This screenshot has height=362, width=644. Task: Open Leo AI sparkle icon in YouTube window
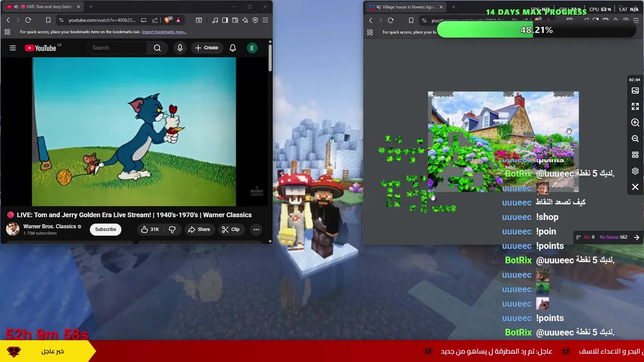[245, 20]
